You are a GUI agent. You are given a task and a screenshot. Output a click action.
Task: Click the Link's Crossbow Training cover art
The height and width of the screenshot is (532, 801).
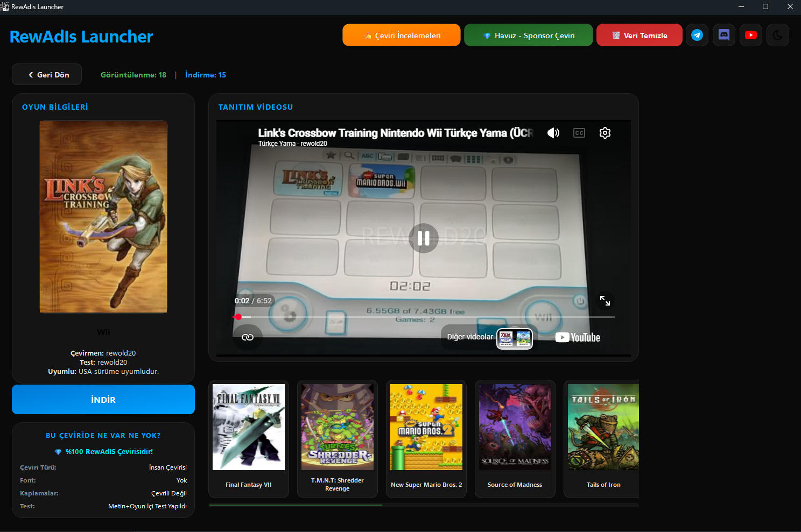[103, 217]
